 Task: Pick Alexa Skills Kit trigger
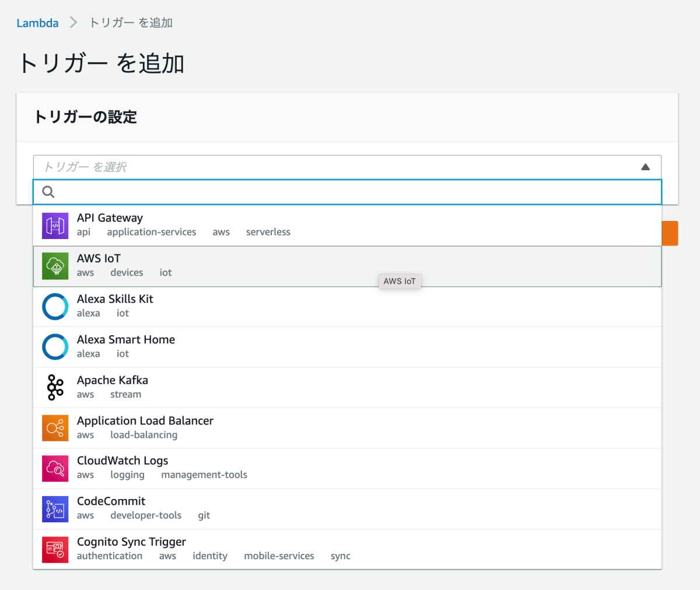[x=347, y=307]
